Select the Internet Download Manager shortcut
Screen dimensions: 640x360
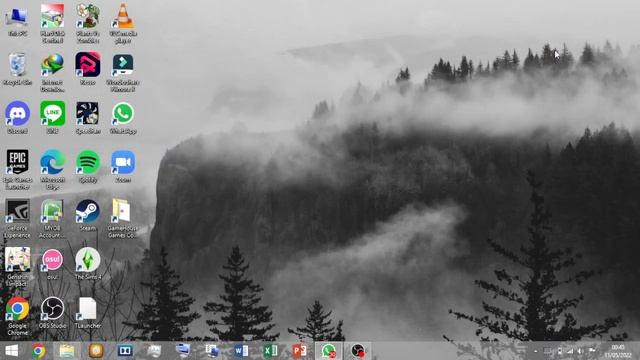click(x=52, y=73)
